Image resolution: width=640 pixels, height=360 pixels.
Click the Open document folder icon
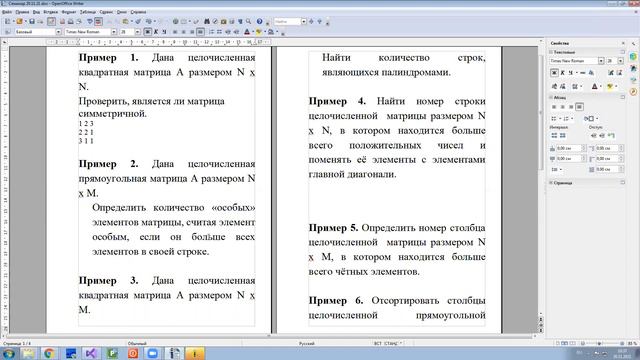pyautogui.click(x=19, y=21)
